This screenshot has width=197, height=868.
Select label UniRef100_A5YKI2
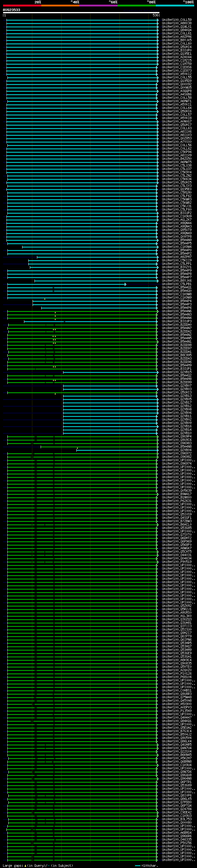pyautogui.click(x=176, y=74)
